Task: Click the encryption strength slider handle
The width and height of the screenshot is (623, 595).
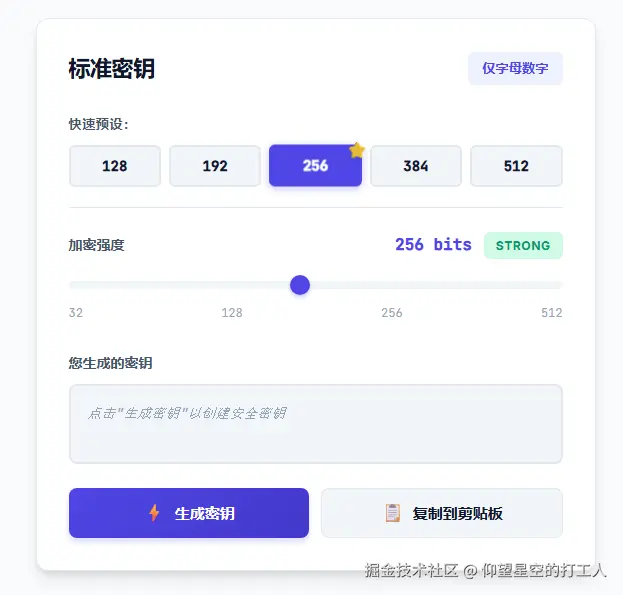Action: [300, 285]
